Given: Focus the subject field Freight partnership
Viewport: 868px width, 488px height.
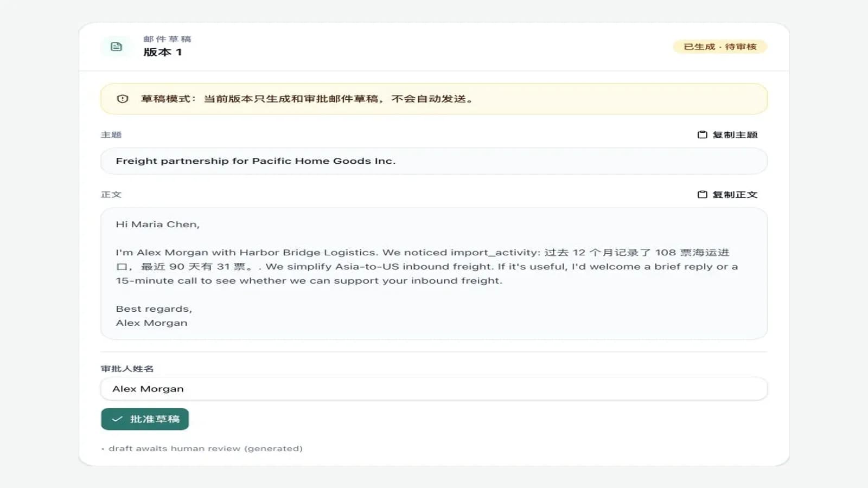Looking at the screenshot, I should (434, 161).
